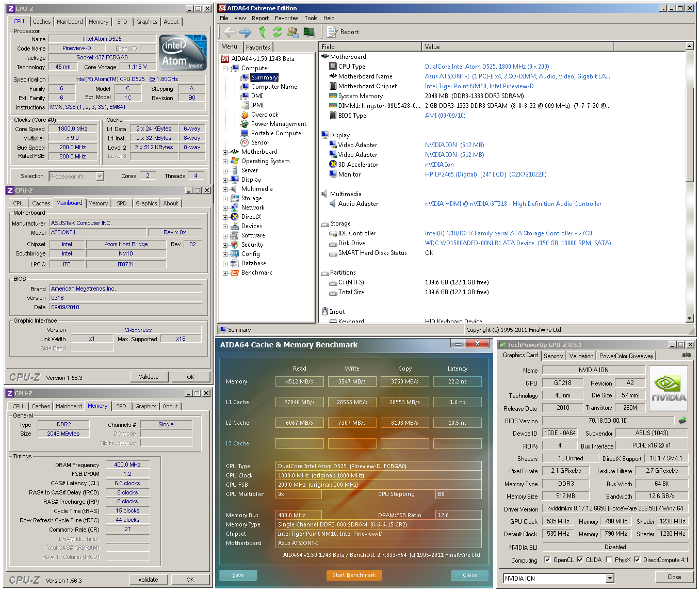Open PowerColor Giveaway tab in GPU-Z

pos(626,356)
